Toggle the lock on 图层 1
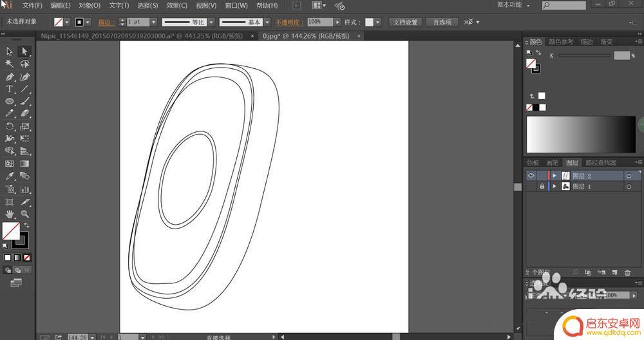Image resolution: width=644 pixels, height=340 pixels. pos(542,187)
